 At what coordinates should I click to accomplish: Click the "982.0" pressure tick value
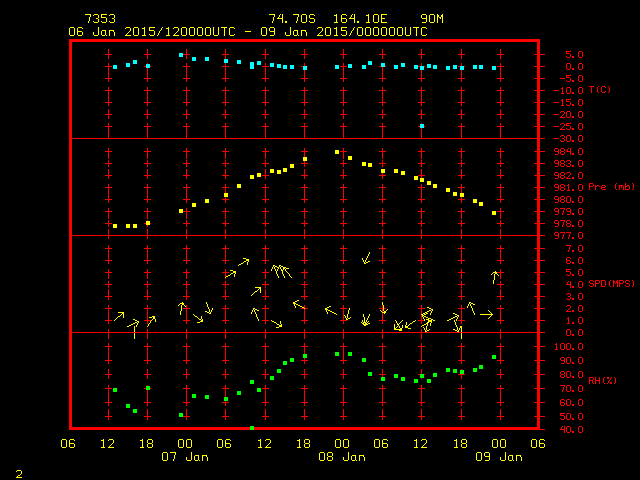(x=568, y=176)
